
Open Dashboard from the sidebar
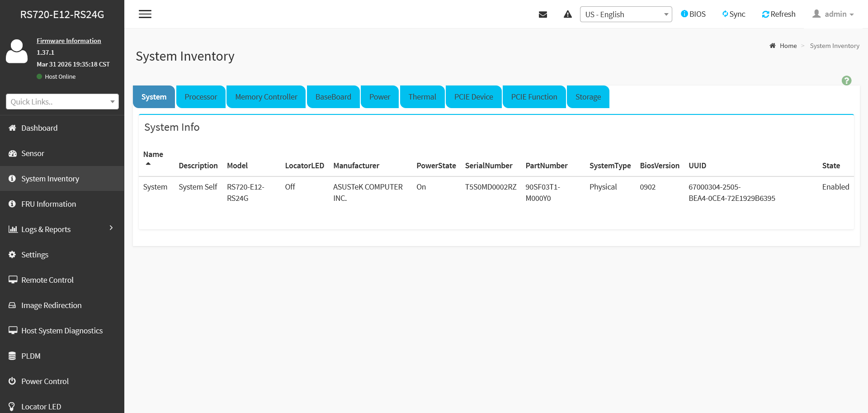pyautogui.click(x=62, y=128)
